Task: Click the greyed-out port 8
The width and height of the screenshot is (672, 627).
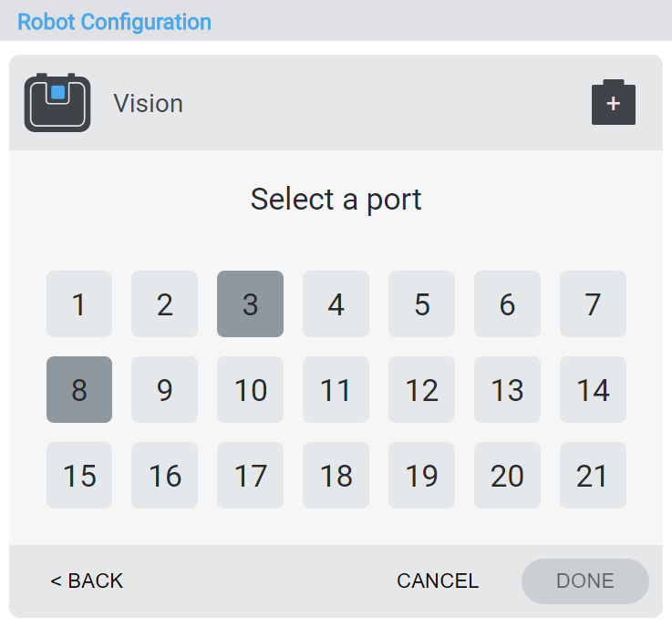Action: (79, 390)
